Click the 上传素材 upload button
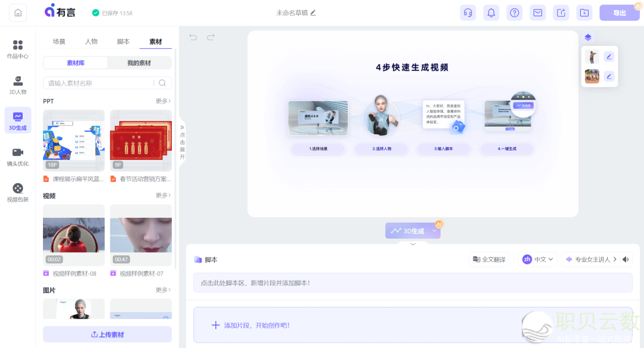Viewport: 644px width, 348px height. tap(107, 334)
